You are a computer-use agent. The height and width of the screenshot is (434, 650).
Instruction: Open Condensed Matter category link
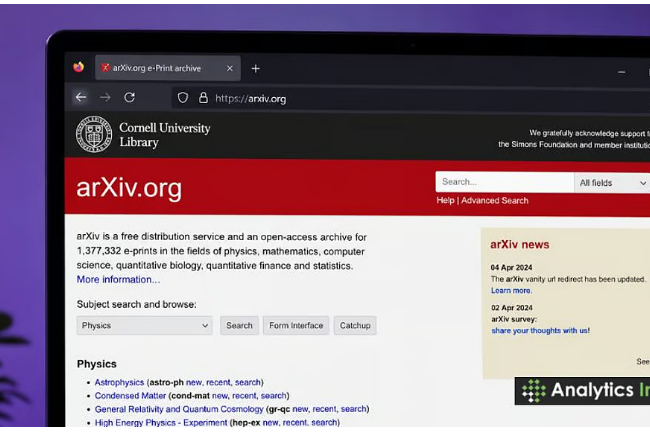click(x=130, y=396)
